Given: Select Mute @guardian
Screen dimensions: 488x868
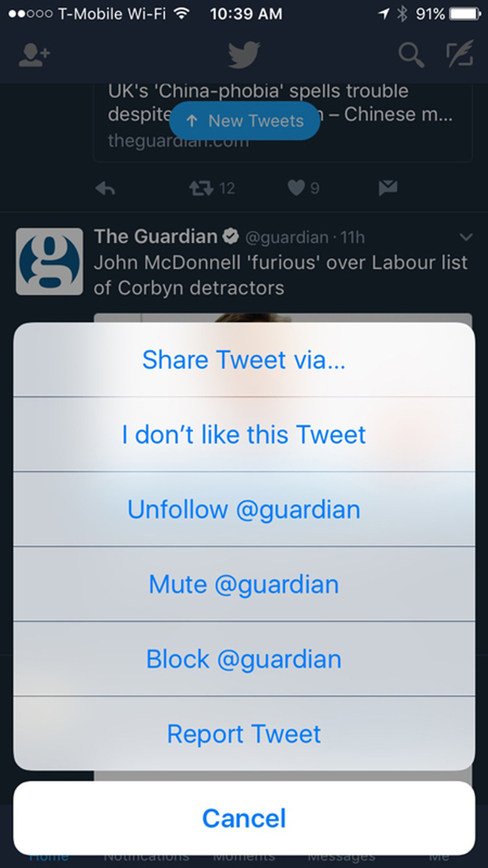Looking at the screenshot, I should (x=244, y=584).
